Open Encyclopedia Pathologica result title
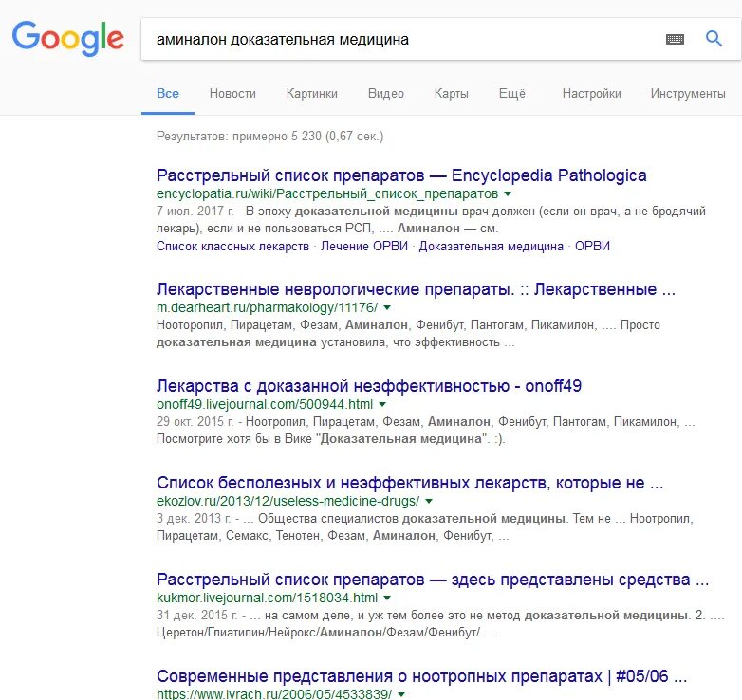 tap(401, 175)
